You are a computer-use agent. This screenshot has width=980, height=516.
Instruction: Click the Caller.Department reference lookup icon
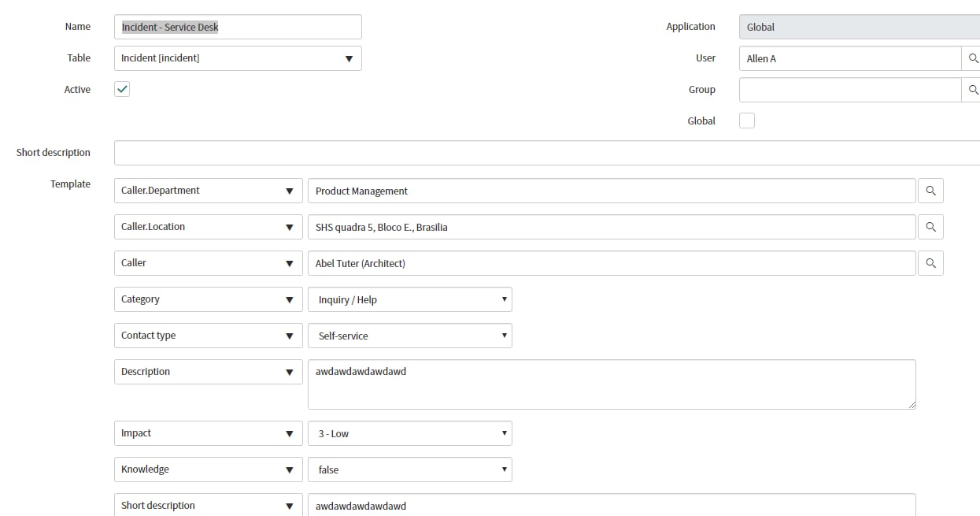pyautogui.click(x=930, y=190)
